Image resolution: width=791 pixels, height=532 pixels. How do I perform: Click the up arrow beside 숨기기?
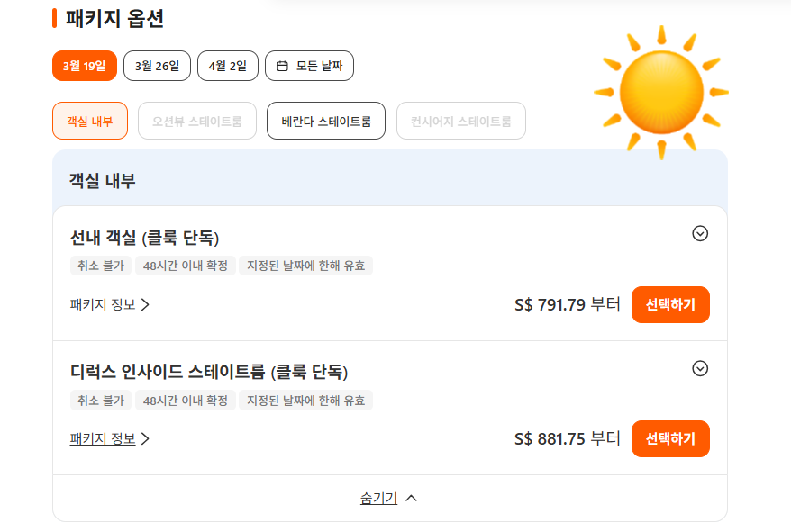tap(412, 498)
